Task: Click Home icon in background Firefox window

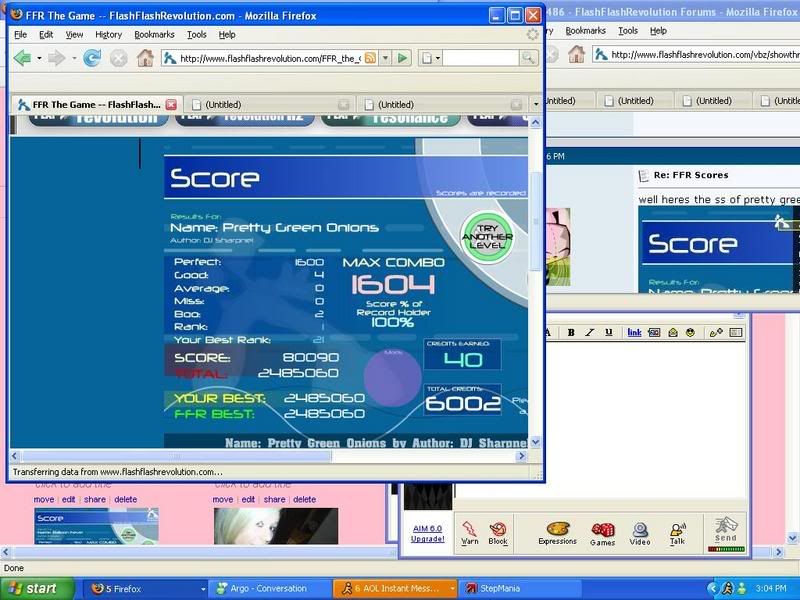Action: (577, 54)
